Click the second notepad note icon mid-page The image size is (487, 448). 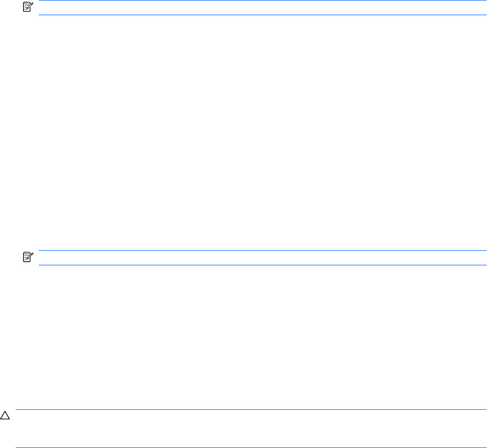pyautogui.click(x=28, y=256)
